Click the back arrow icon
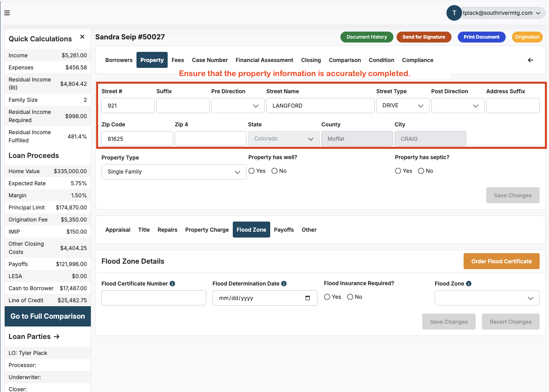Screen dimensions: 549x392 (x=530, y=60)
